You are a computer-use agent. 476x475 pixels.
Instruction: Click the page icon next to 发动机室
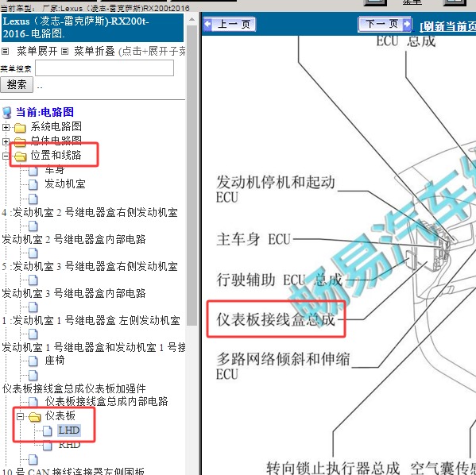pyautogui.click(x=33, y=184)
